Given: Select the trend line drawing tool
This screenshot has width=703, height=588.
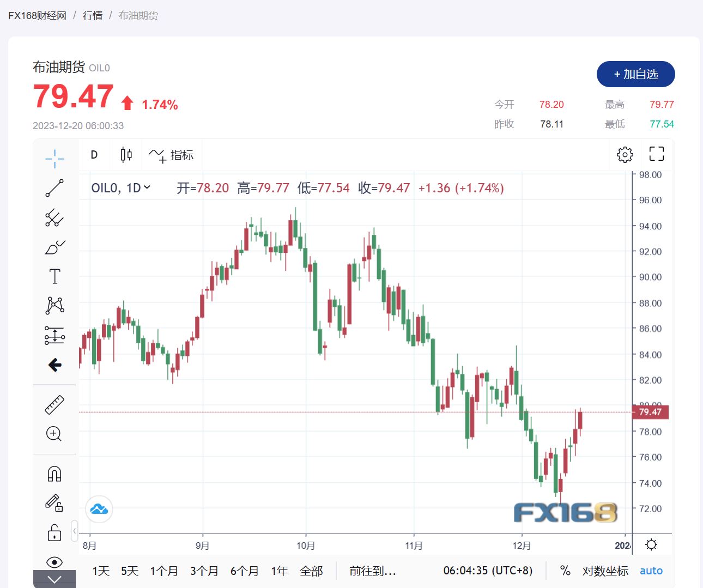Looking at the screenshot, I should [54, 188].
